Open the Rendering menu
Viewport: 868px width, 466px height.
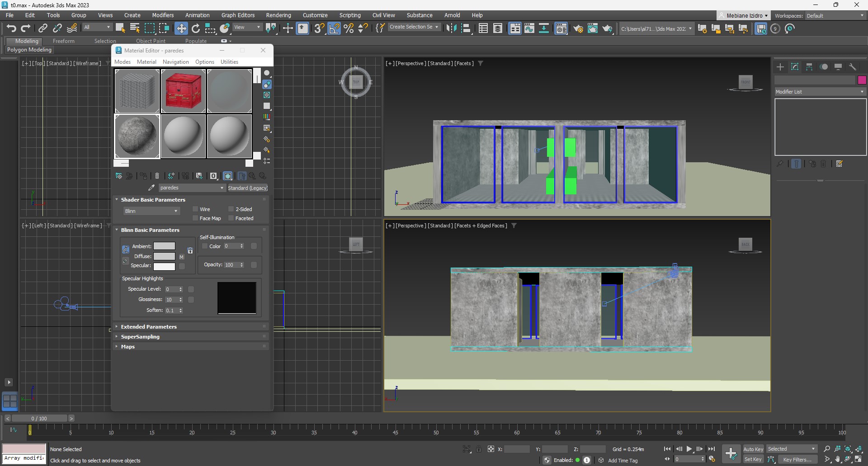coord(278,15)
